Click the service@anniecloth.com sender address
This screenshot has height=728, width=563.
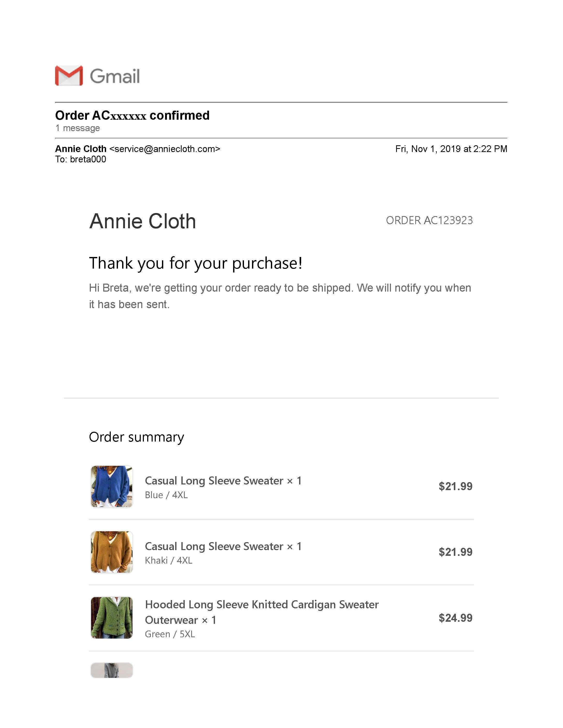pos(165,149)
